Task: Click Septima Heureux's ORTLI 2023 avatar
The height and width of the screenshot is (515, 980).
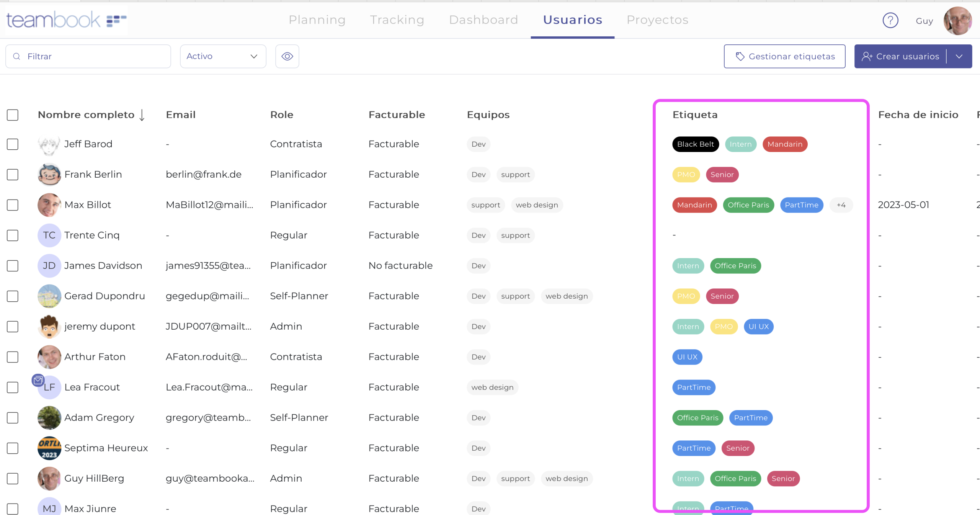Action: tap(49, 448)
